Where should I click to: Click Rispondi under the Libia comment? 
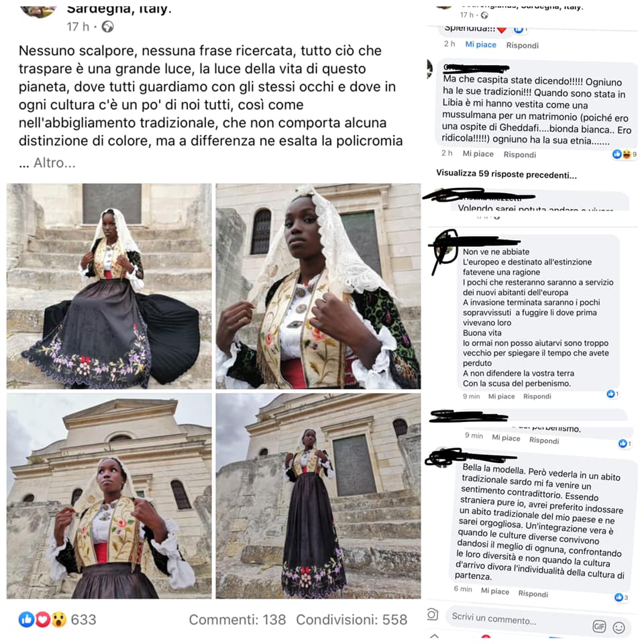(519, 154)
